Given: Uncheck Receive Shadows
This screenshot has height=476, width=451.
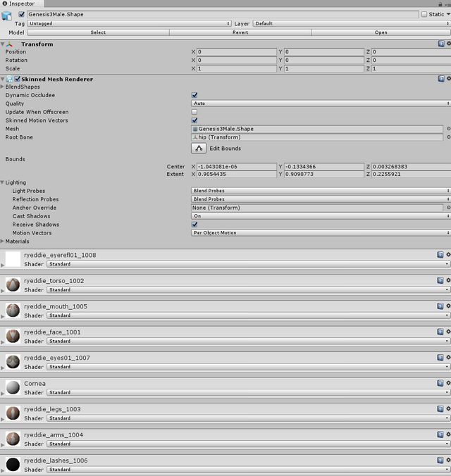Looking at the screenshot, I should [194, 225].
